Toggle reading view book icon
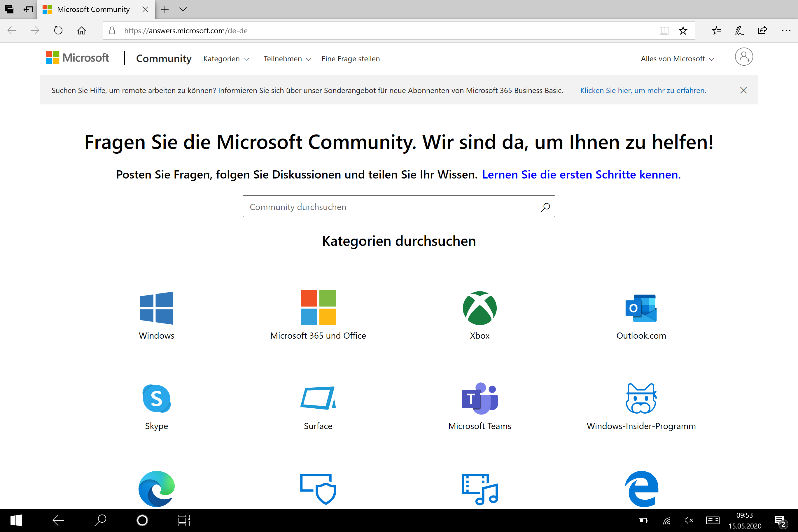This screenshot has height=532, width=798. click(x=664, y=31)
